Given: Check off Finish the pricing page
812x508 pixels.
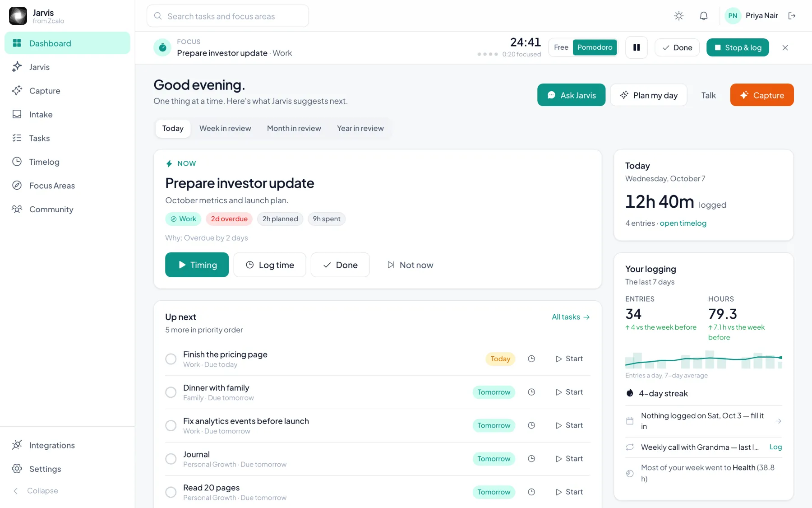Looking at the screenshot, I should (x=171, y=359).
